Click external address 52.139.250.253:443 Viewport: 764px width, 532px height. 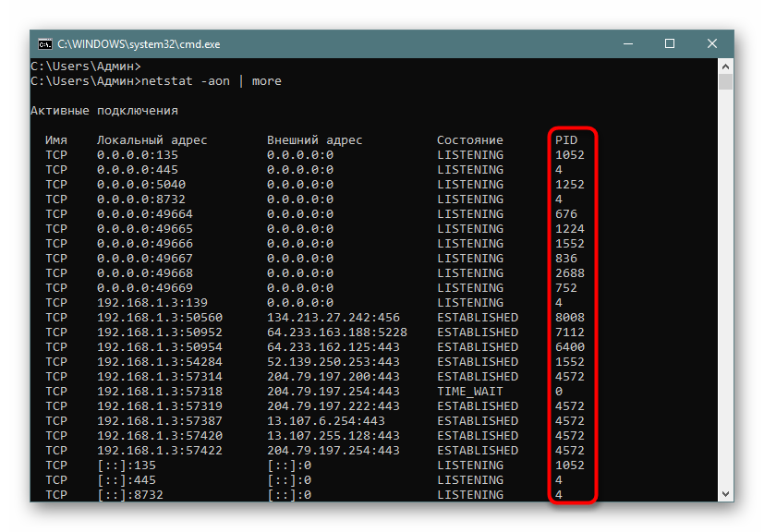(x=333, y=362)
